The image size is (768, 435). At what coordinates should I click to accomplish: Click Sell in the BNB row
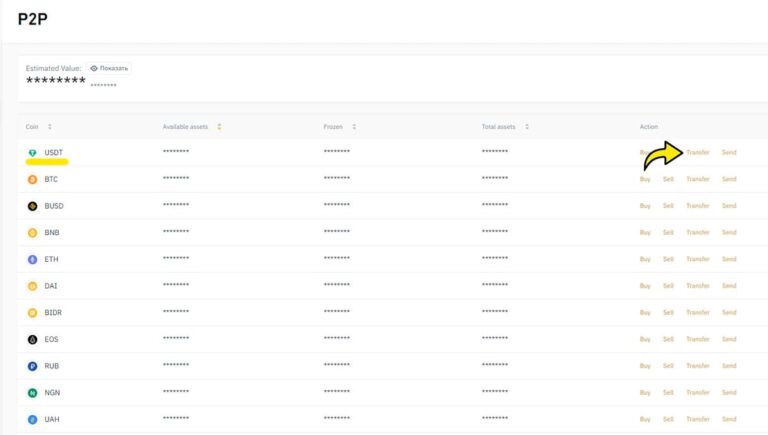pos(668,233)
